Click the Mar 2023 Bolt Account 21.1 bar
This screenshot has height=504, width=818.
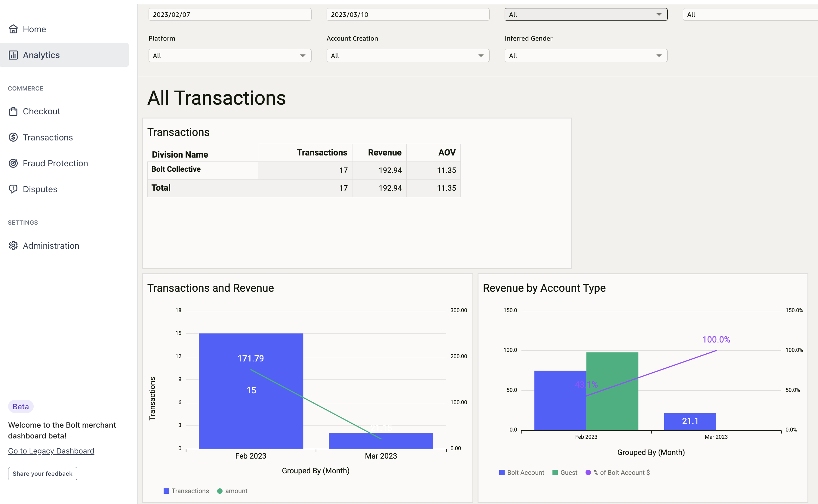690,422
